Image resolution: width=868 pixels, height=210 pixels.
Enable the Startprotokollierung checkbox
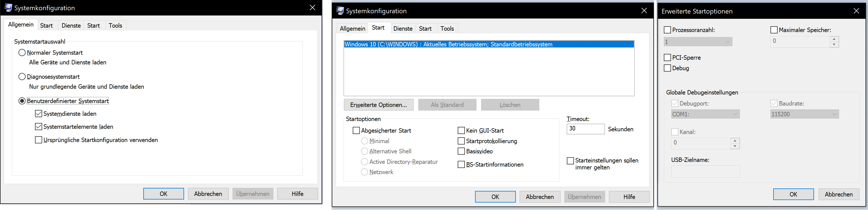click(x=461, y=141)
